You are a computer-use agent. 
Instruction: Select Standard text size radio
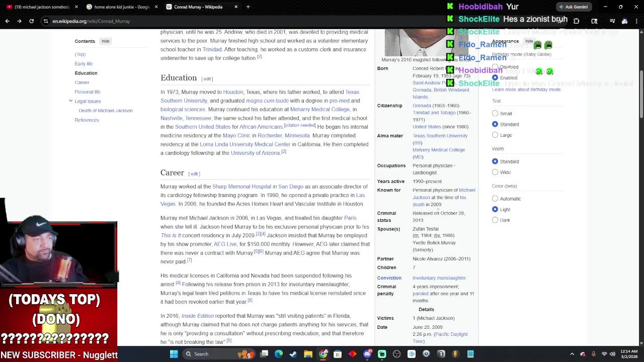pos(495,124)
